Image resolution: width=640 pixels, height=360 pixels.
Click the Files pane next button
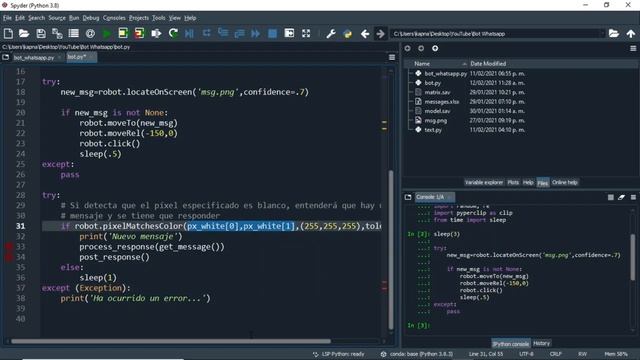tap(421, 49)
